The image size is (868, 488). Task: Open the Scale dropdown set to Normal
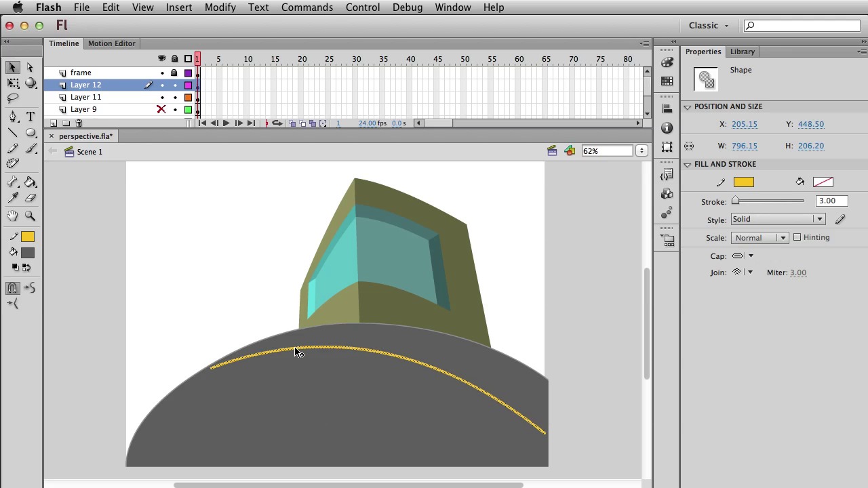(x=759, y=238)
